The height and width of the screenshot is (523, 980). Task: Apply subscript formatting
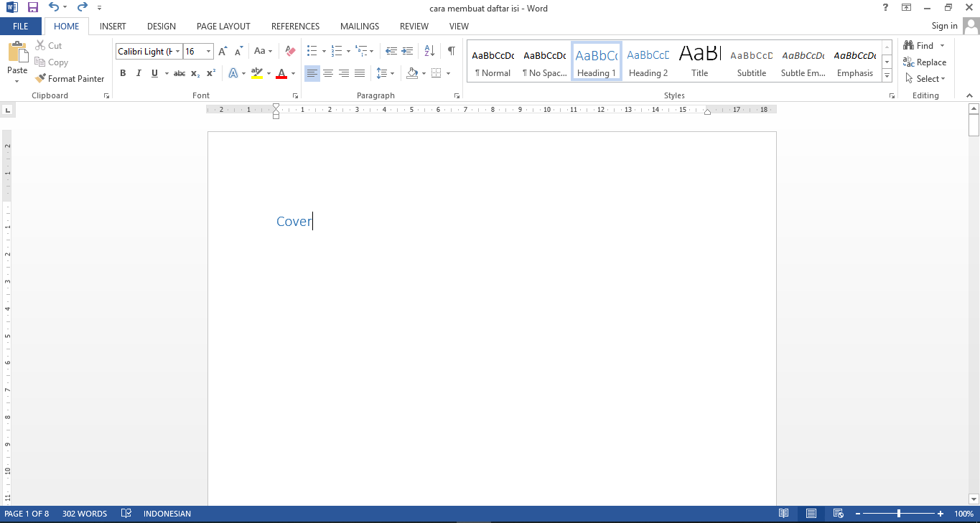pyautogui.click(x=195, y=73)
